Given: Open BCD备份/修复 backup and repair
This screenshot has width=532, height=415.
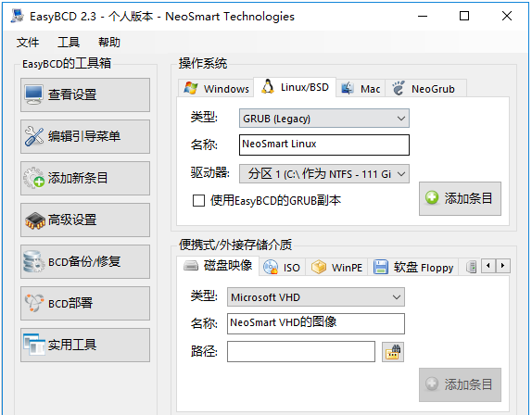Looking at the screenshot, I should pos(85,262).
